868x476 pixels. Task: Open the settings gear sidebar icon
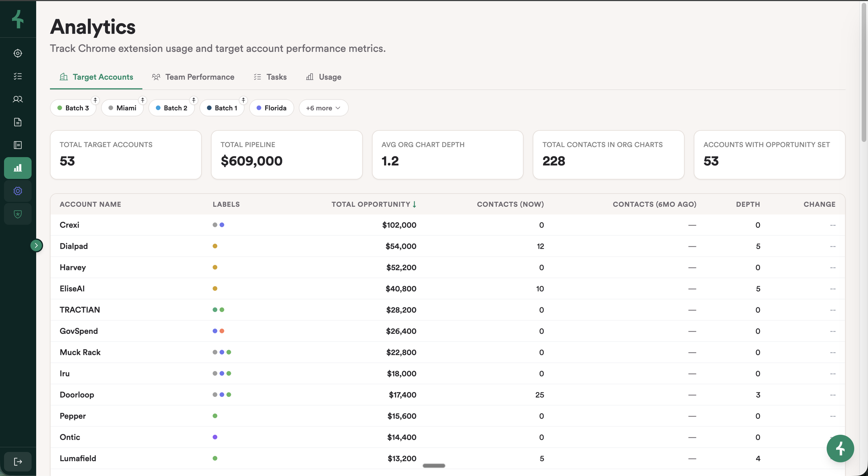point(18,191)
